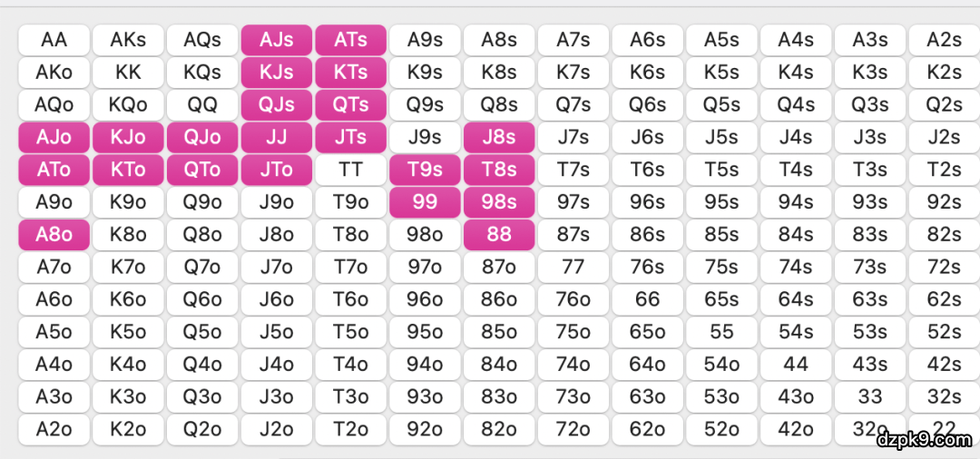The width and height of the screenshot is (980, 459).
Task: Select the 54s suited connector
Action: tap(796, 331)
